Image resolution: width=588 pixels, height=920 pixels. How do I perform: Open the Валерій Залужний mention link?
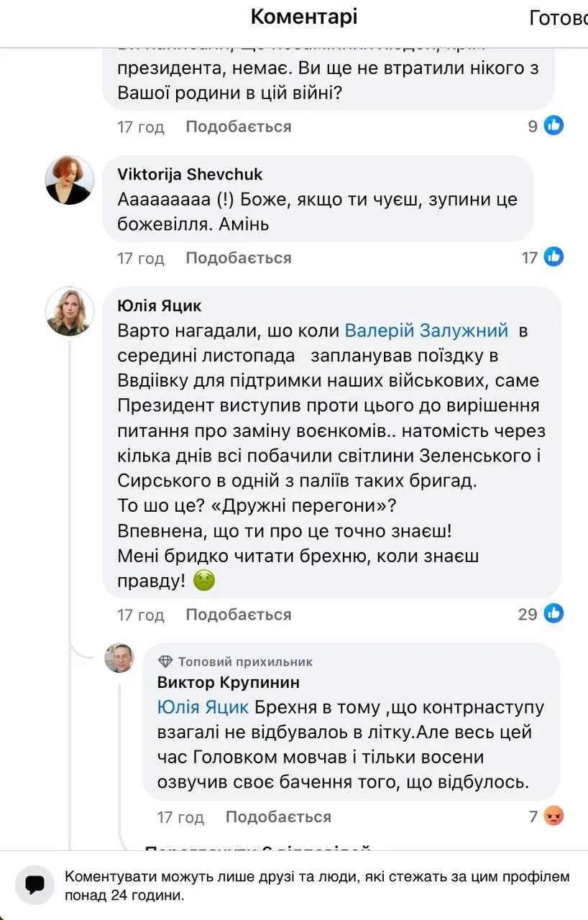coord(426,331)
